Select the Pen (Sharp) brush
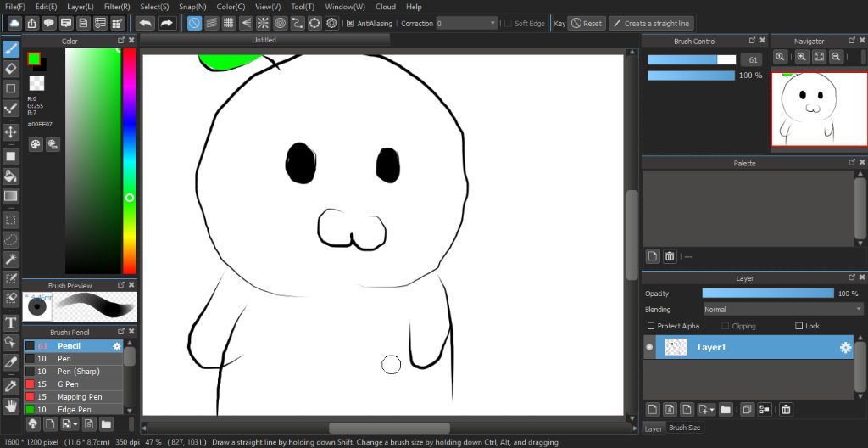Viewport: 868px width, 448px height. (x=73, y=371)
